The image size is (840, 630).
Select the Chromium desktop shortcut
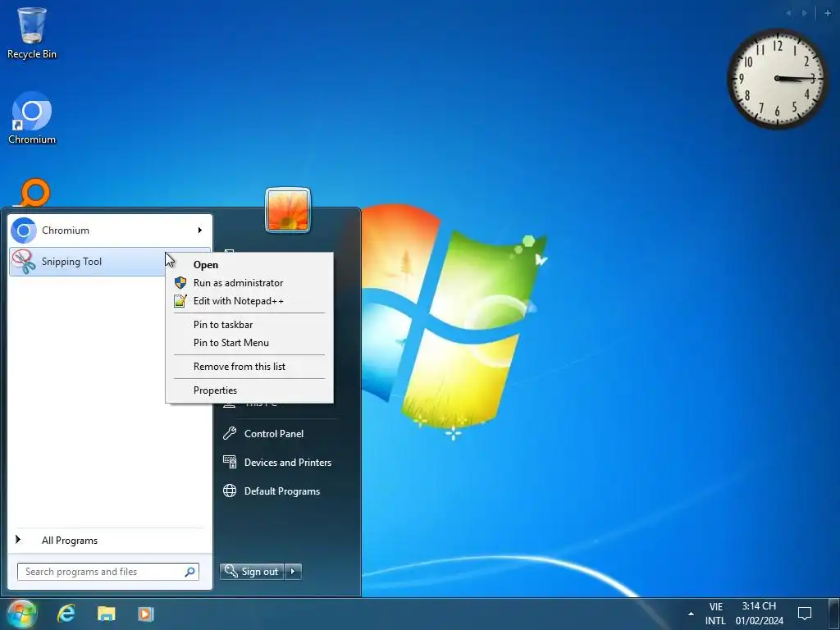click(x=32, y=118)
